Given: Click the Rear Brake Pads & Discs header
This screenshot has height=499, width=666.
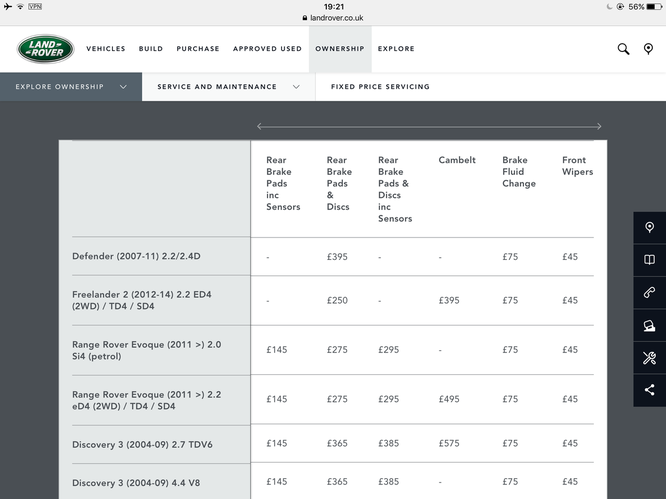Looking at the screenshot, I should click(339, 183).
